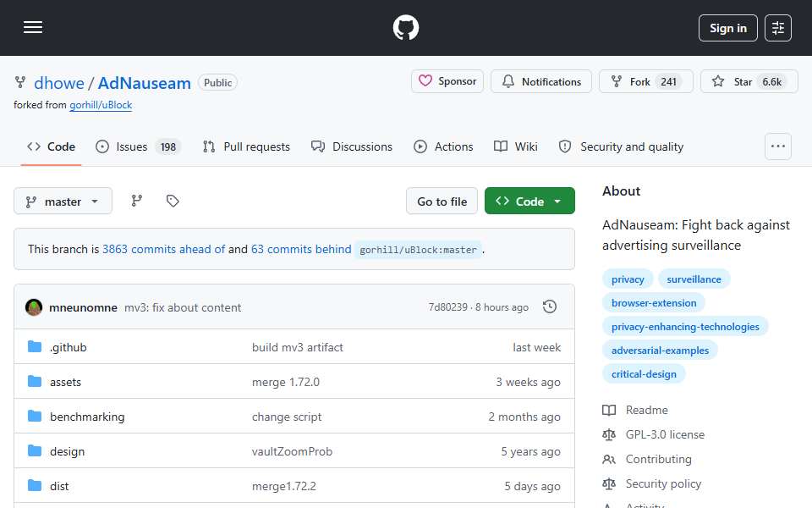Click folder icon beside benchmarking
Viewport: 812px width, 508px height.
click(35, 417)
